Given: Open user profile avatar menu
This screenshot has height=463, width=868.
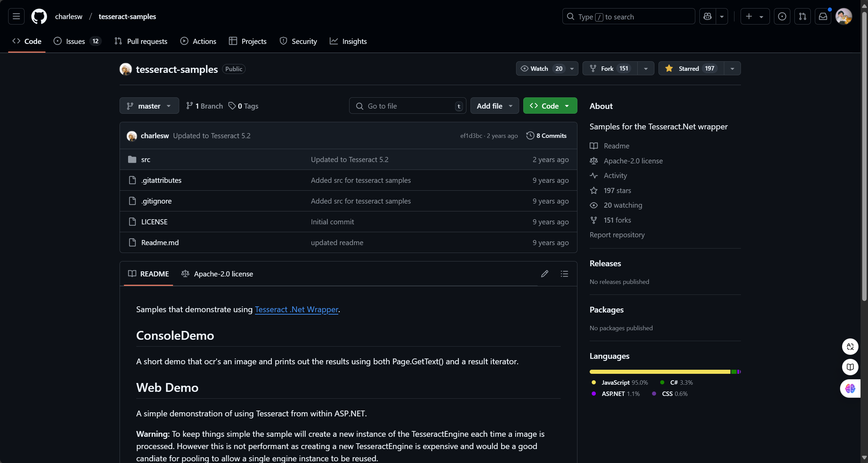Looking at the screenshot, I should tap(844, 16).
